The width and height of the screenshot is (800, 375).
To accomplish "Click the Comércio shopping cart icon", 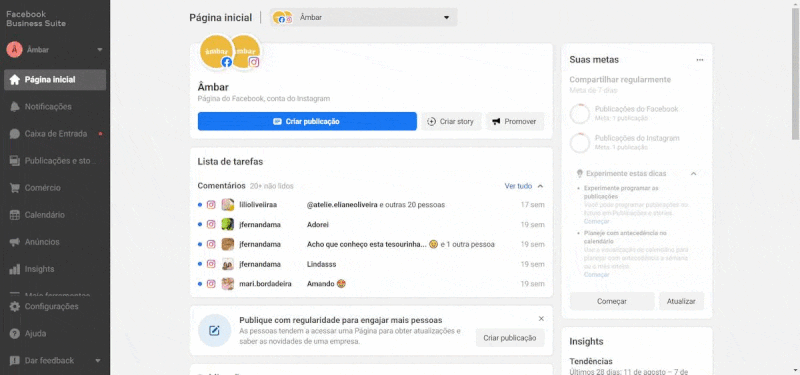I will coord(15,188).
